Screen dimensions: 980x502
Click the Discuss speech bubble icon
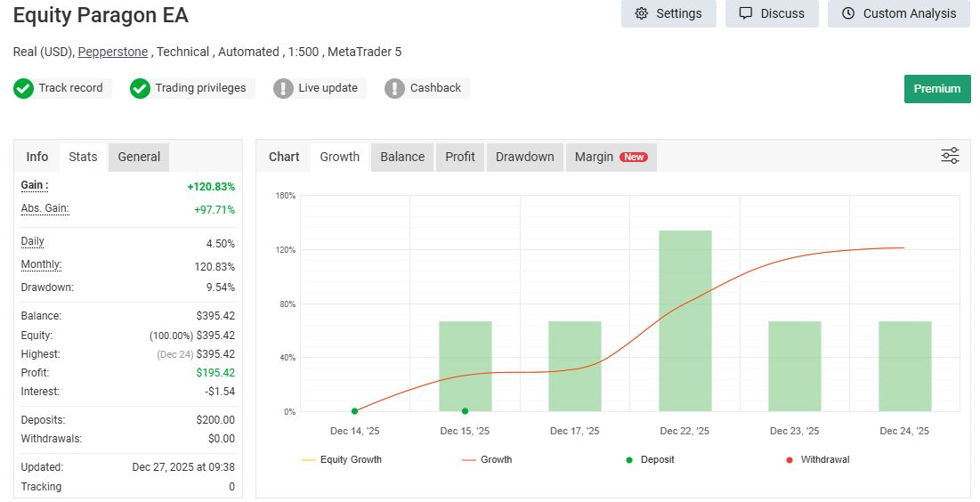[746, 13]
